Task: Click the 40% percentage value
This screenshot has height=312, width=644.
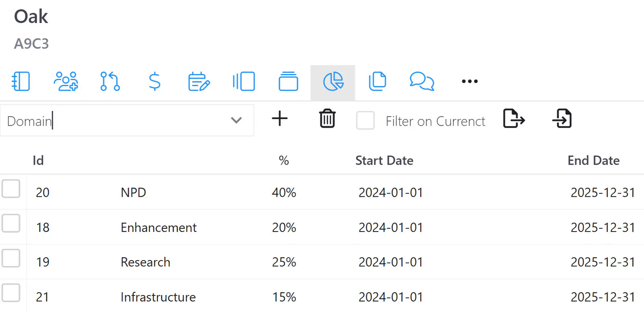Action: 284,192
